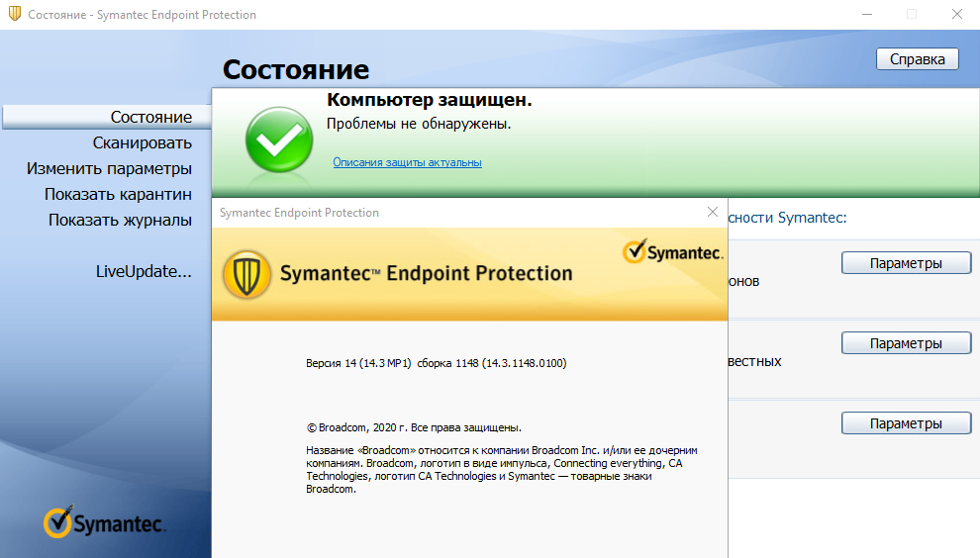Click the first Параметры button next to 'онов'
The width and height of the screenshot is (980, 558).
pyautogui.click(x=906, y=263)
